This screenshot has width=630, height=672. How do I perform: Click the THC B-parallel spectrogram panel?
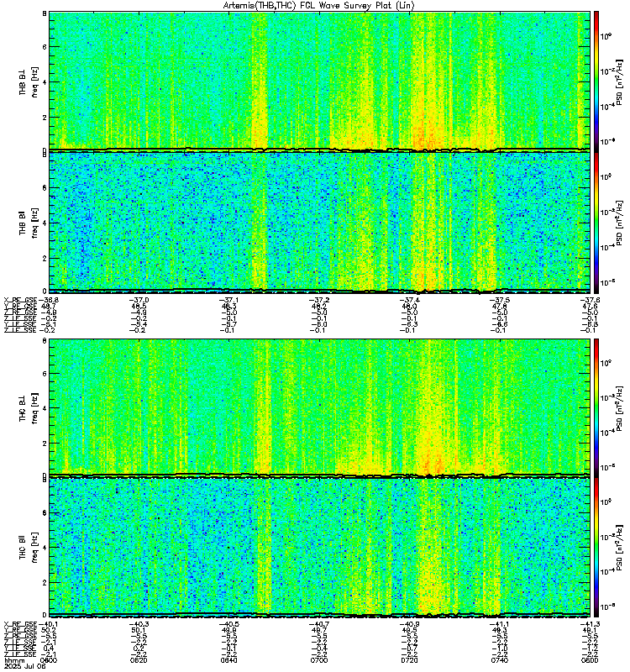(320, 547)
